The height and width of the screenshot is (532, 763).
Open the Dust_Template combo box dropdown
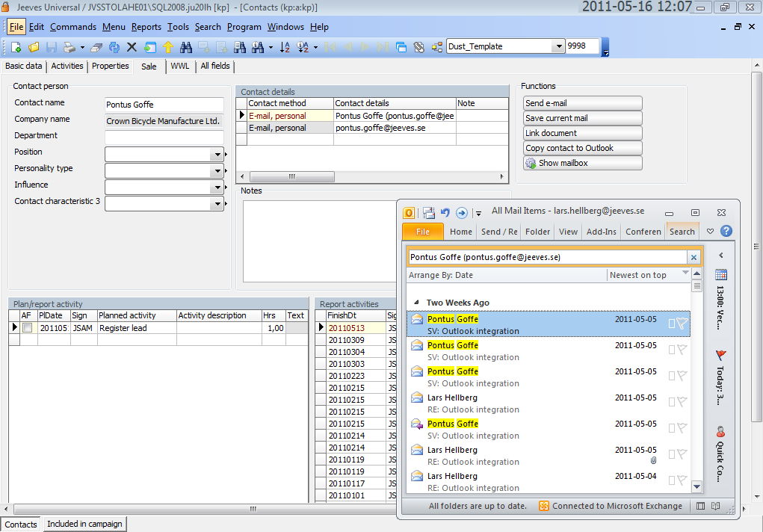[559, 47]
